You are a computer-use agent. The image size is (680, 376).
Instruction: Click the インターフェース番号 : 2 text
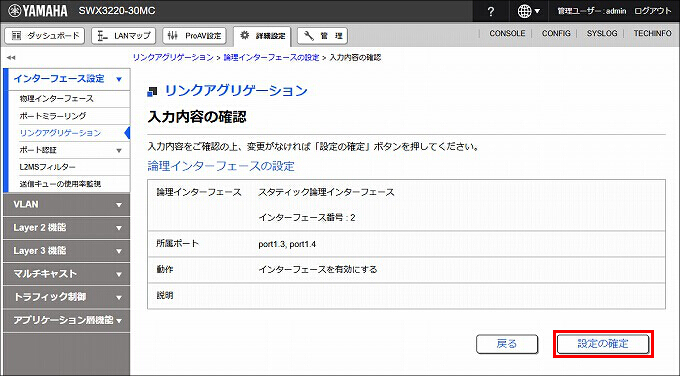pos(307,218)
